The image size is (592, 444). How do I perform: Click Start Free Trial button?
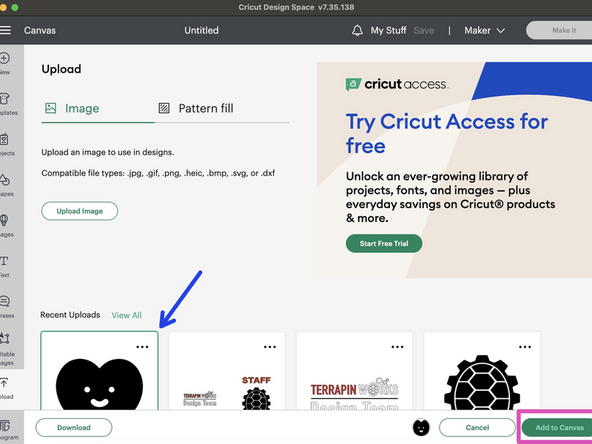[x=384, y=244]
